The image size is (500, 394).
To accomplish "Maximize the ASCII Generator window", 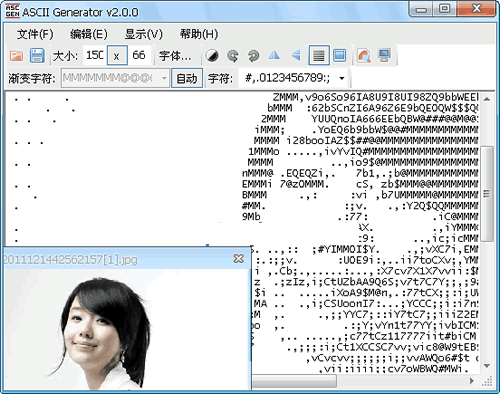I will (444, 9).
